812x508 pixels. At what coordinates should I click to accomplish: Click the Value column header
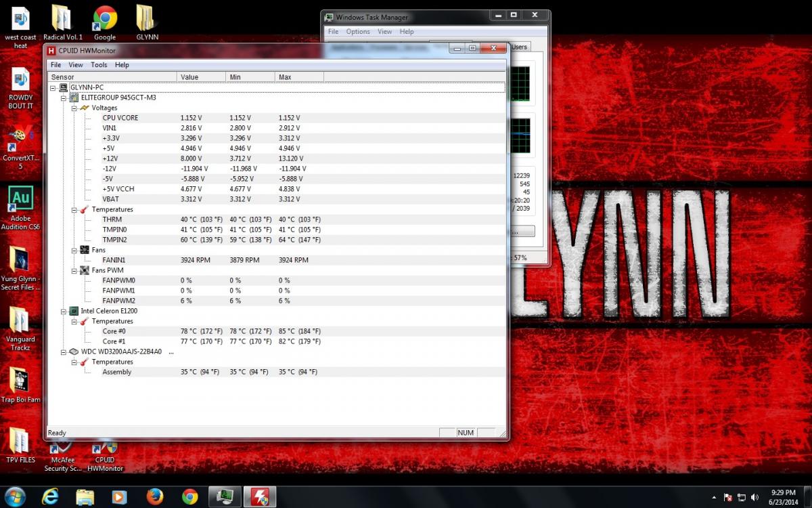click(202, 77)
